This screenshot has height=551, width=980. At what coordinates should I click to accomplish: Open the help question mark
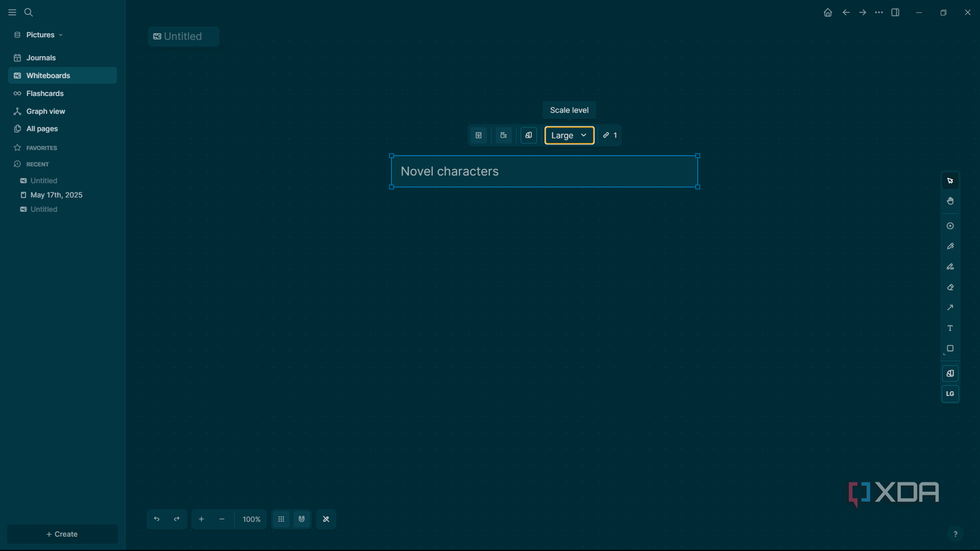point(955,534)
